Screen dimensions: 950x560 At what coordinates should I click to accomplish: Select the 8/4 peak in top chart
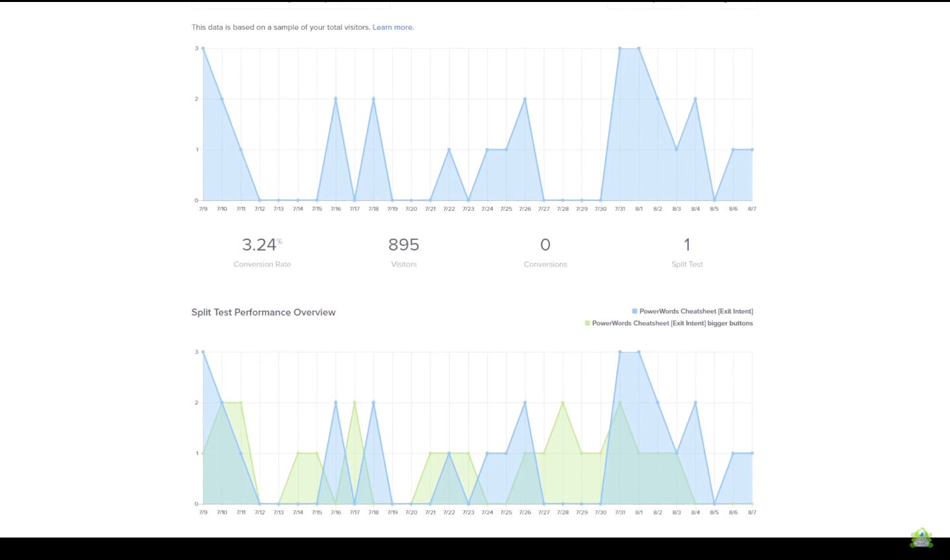695,99
